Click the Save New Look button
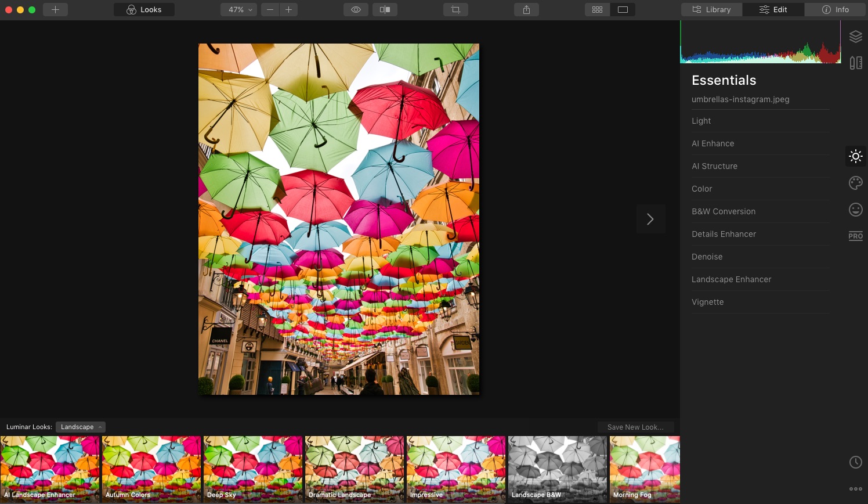 coord(635,427)
